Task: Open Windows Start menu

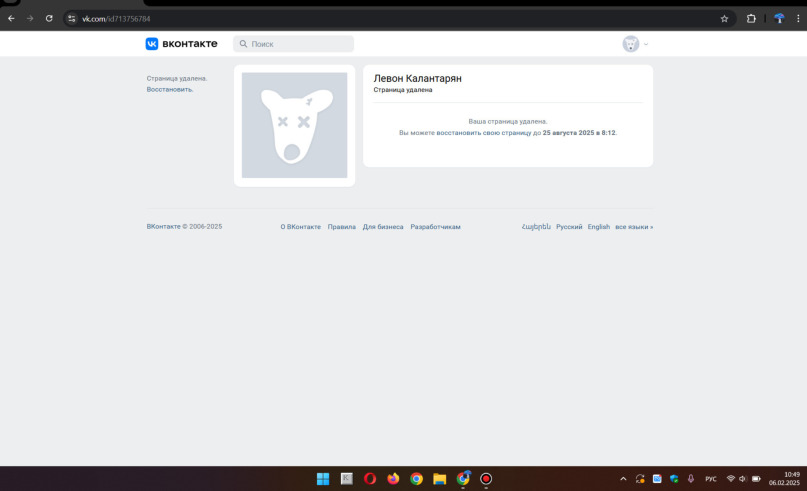Action: pos(323,479)
